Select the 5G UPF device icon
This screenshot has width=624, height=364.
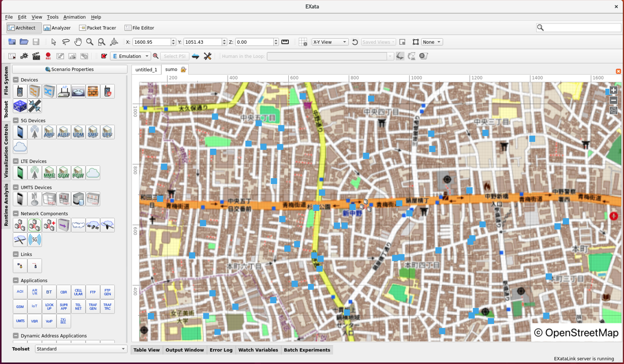pyautogui.click(x=107, y=132)
